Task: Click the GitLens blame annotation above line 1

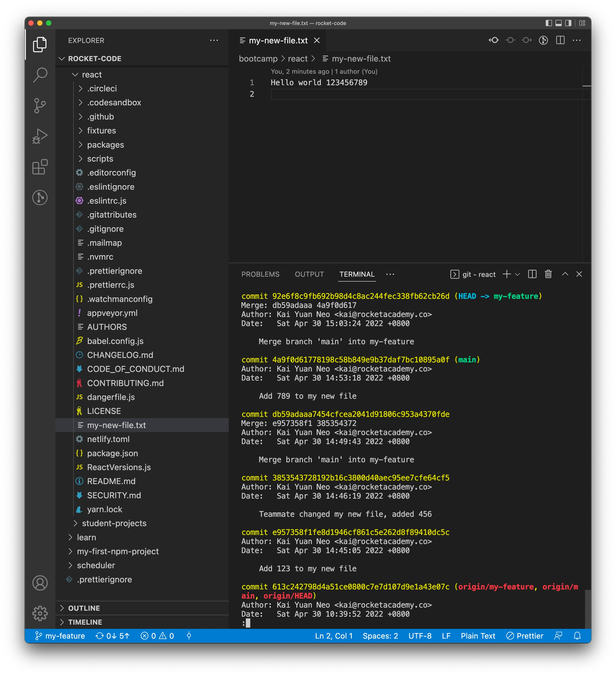Action: point(324,71)
